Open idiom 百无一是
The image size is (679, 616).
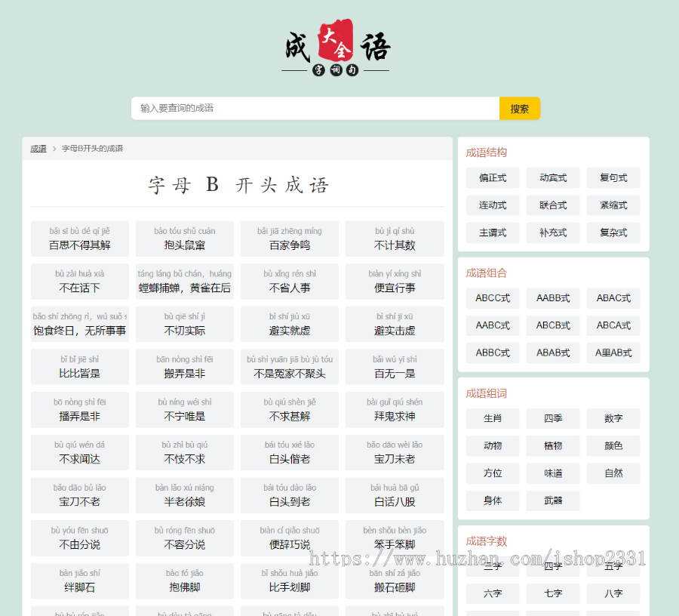coord(395,367)
